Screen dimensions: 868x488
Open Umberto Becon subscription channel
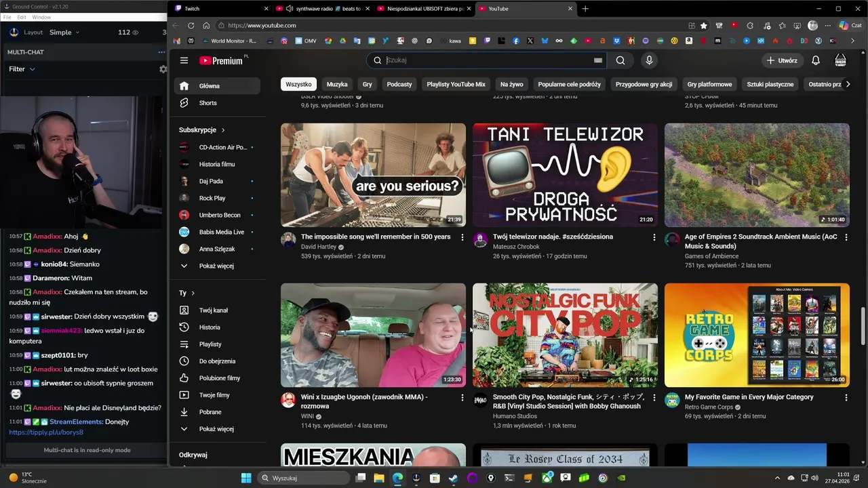(216, 215)
